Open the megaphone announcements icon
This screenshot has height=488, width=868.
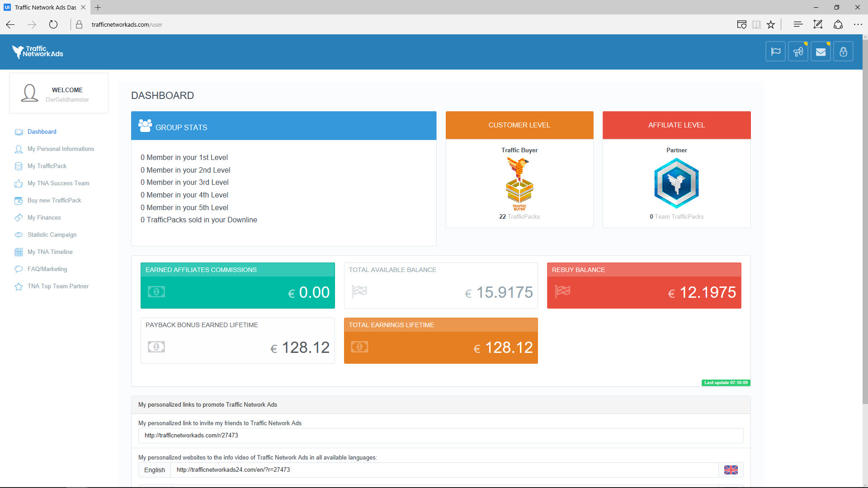[798, 52]
